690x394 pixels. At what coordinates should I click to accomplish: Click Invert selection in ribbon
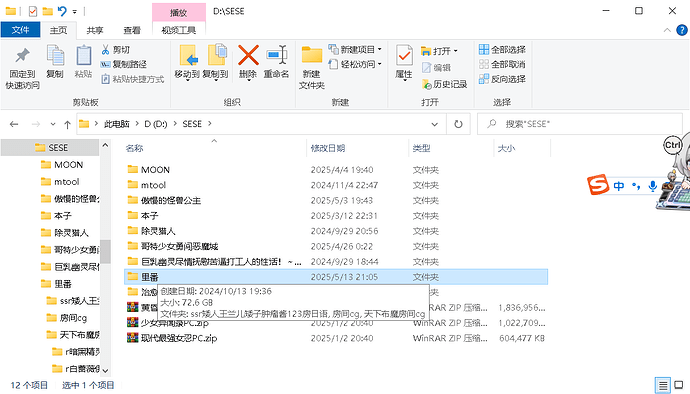[502, 79]
